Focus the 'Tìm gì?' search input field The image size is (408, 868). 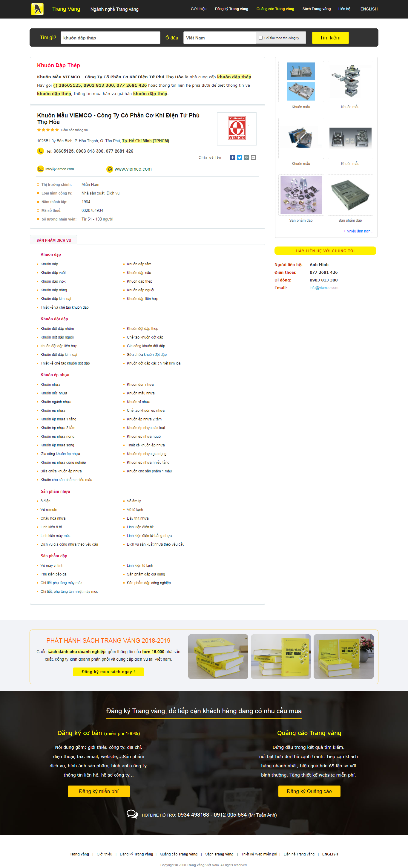click(x=110, y=38)
